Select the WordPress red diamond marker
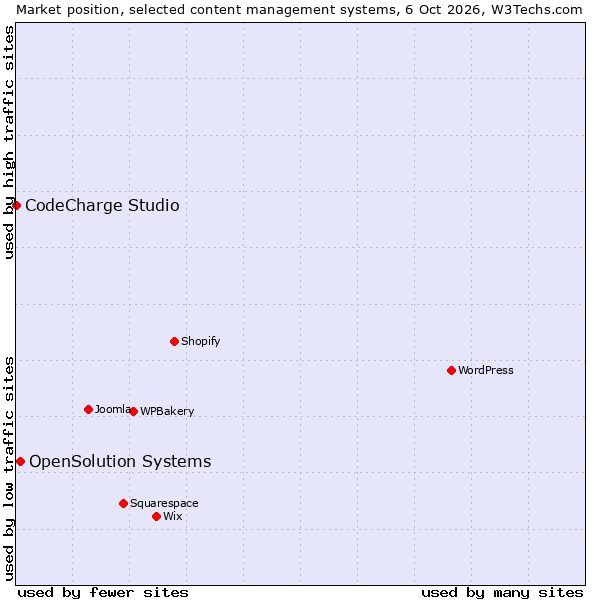Image resolution: width=600 pixels, height=600 pixels. tap(452, 370)
